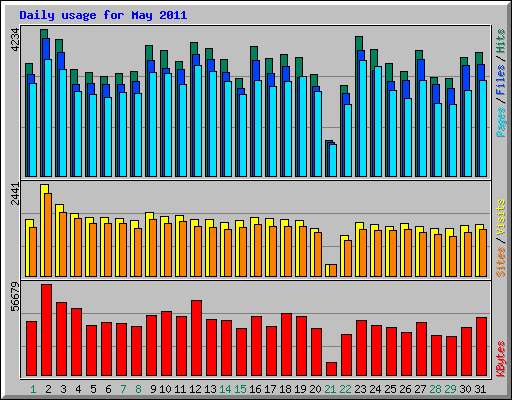512x400 pixels.
Task: Click the orange sites bar for day 27
Action: 423,254
